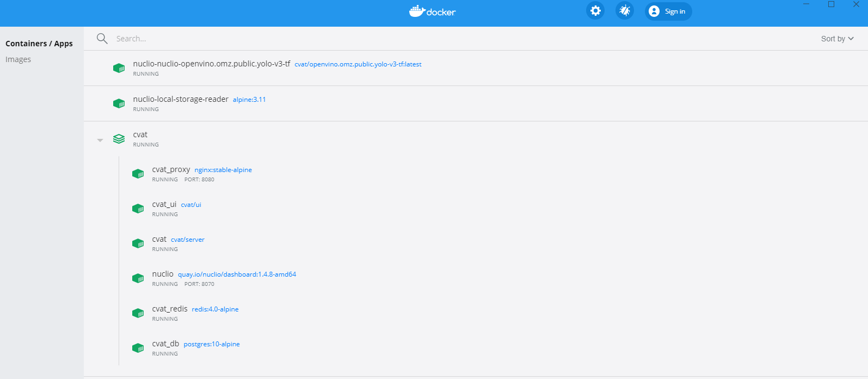
Task: Click the search magnifier icon
Action: [102, 38]
